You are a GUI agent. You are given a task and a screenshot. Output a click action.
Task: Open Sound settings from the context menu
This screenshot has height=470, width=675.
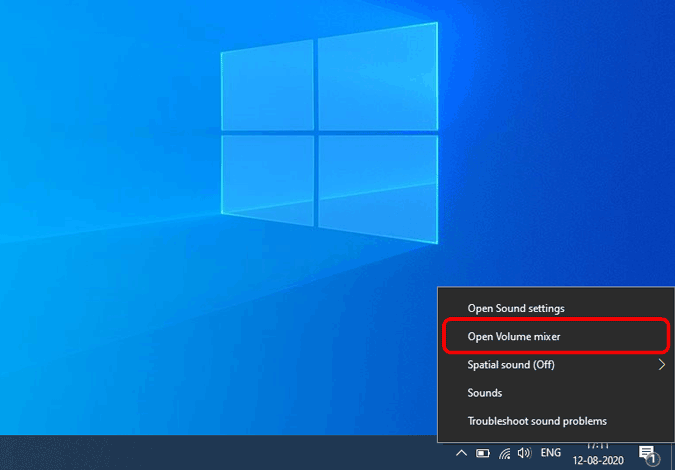click(516, 309)
